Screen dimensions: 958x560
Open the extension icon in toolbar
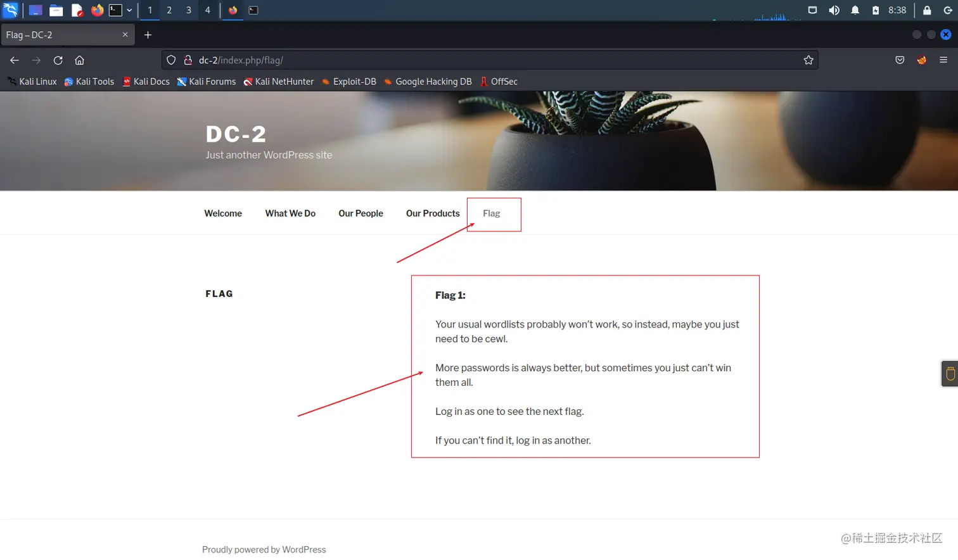[x=922, y=60]
